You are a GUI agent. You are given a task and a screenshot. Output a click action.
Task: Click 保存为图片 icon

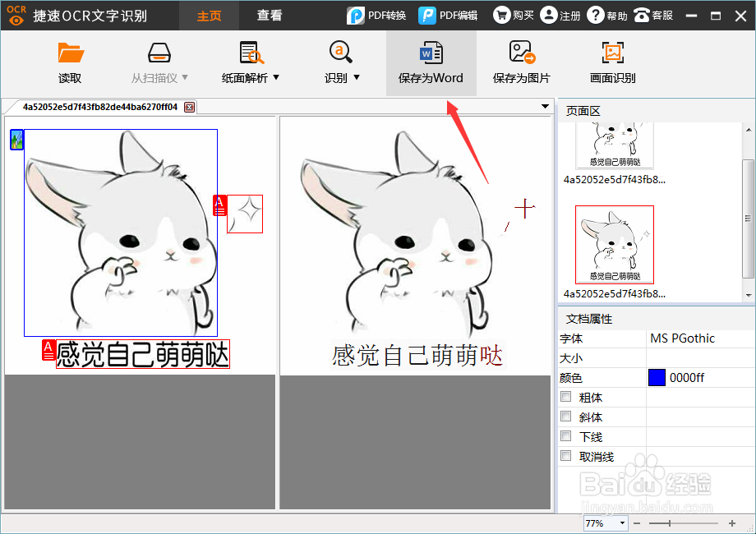tap(522, 52)
